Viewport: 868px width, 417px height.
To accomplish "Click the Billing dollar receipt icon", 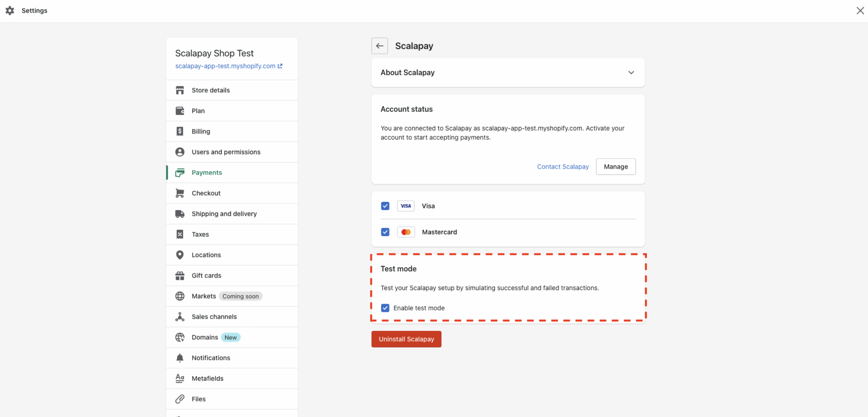I will [180, 131].
